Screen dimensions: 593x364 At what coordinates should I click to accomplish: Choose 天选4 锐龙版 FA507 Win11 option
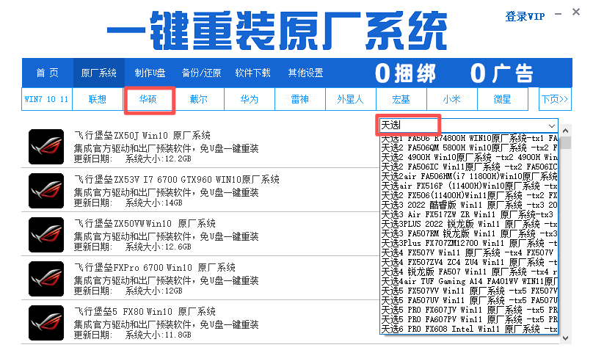(469, 272)
